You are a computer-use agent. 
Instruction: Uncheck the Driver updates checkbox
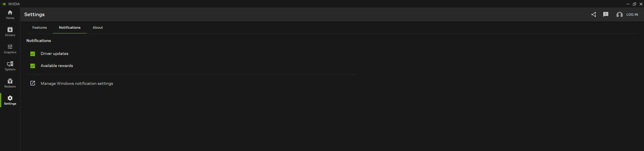[x=33, y=54]
